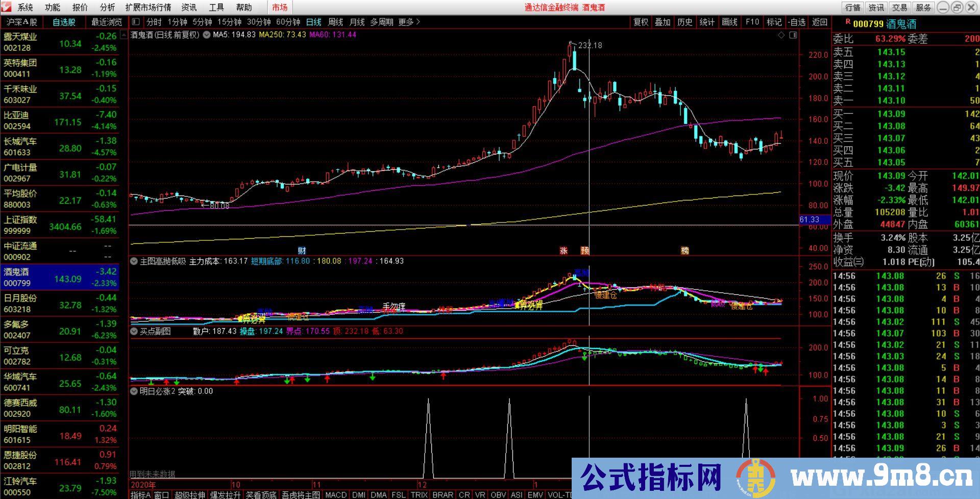Viewport: 980px width, 499px height.
Task: Open the 报价 menu
Action: click(x=80, y=7)
